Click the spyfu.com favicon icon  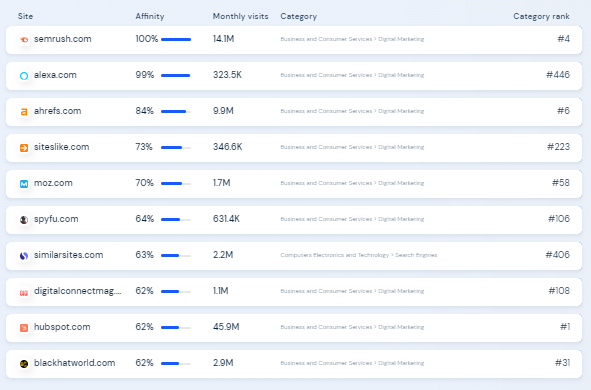click(x=24, y=220)
